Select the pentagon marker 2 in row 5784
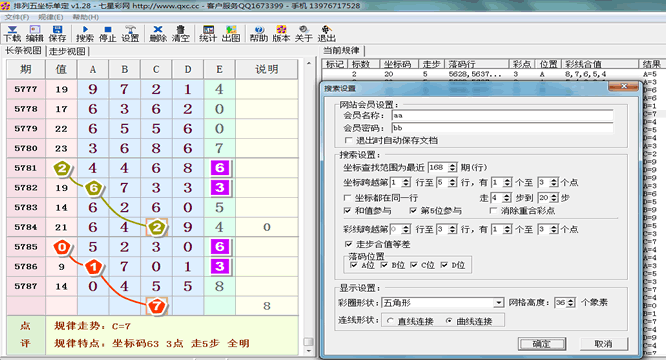This screenshot has height=360, width=666. point(156,228)
